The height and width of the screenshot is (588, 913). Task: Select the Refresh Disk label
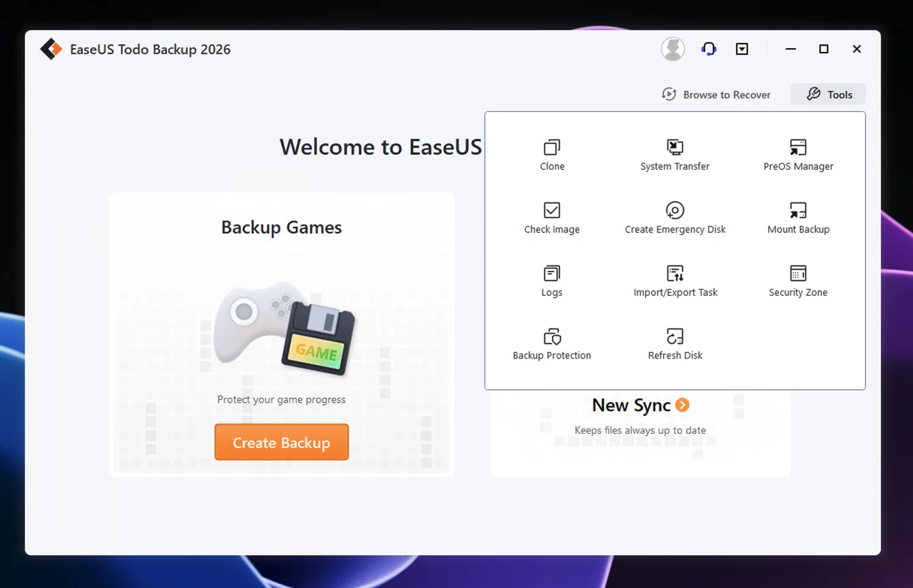[x=675, y=355]
